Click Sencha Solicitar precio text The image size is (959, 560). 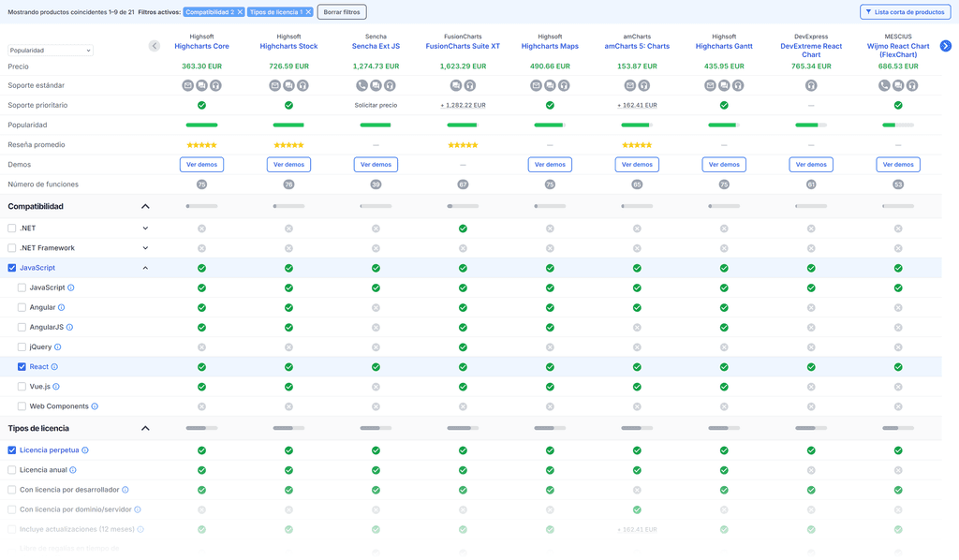coord(376,105)
